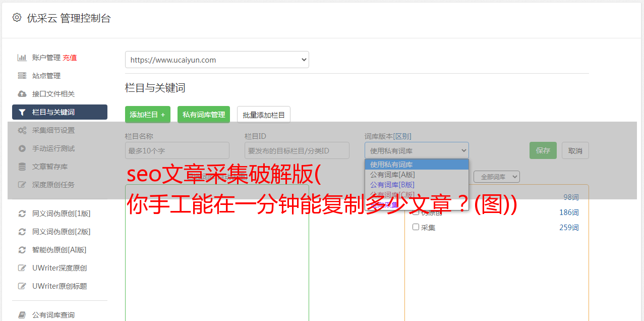Click the green 添加栏目 + button
Viewport: 644px width, 321px height.
point(148,115)
